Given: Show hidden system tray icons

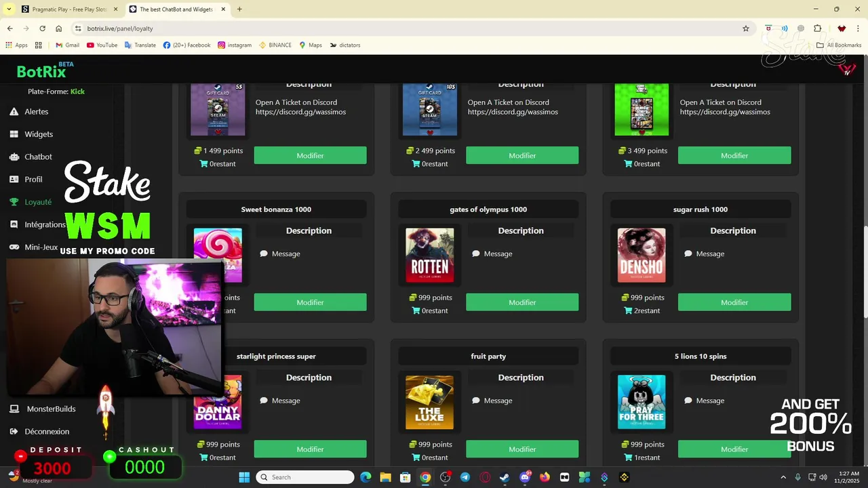Looking at the screenshot, I should tap(783, 477).
